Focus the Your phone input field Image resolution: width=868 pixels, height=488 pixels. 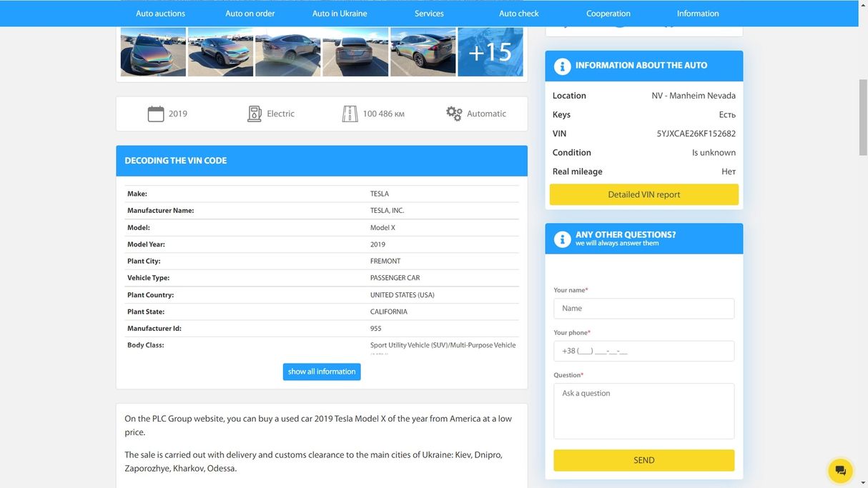644,351
